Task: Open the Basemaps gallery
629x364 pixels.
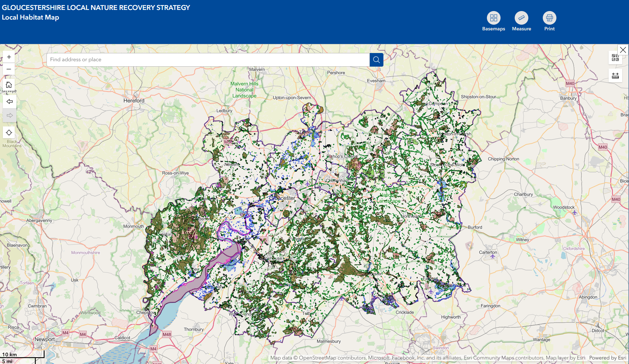Action: pos(493,18)
